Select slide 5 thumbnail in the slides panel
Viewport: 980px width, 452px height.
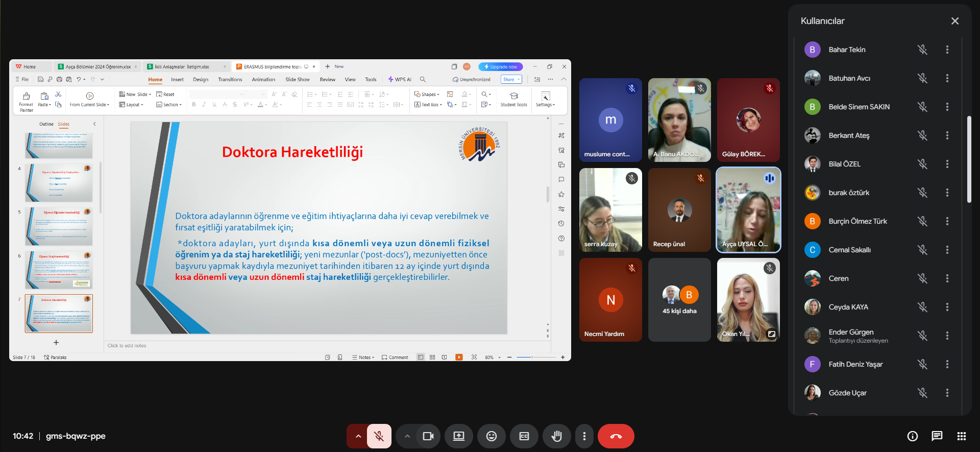click(59, 226)
